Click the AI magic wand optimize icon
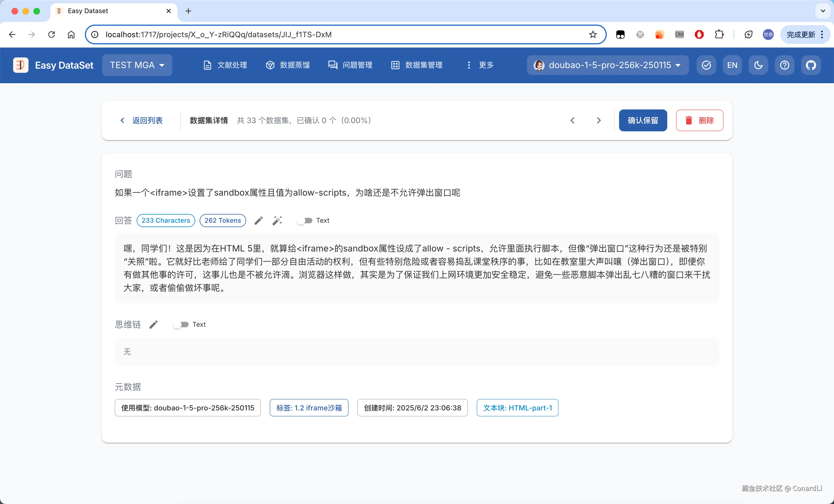This screenshot has width=834, height=504. (277, 221)
